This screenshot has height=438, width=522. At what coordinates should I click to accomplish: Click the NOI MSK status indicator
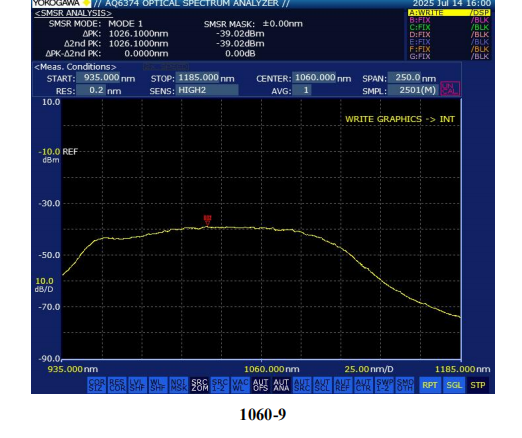pyautogui.click(x=178, y=385)
